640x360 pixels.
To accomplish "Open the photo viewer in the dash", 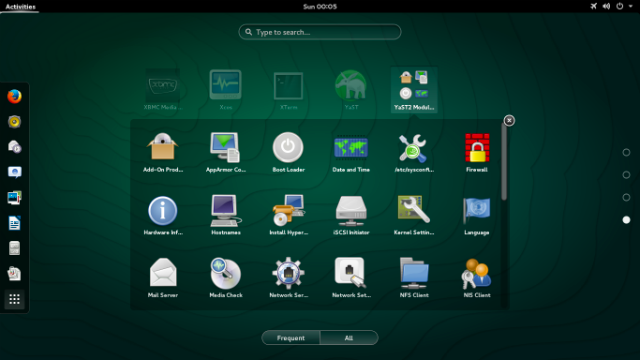I will 14,198.
